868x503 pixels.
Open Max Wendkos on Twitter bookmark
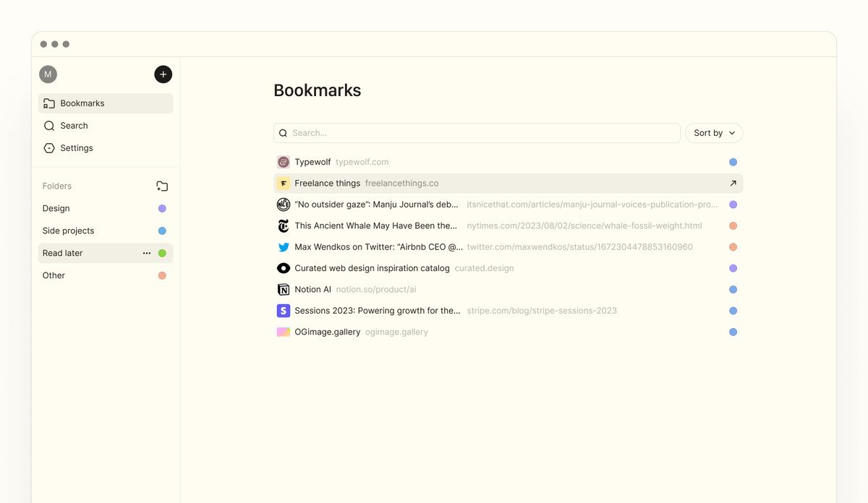coord(378,247)
